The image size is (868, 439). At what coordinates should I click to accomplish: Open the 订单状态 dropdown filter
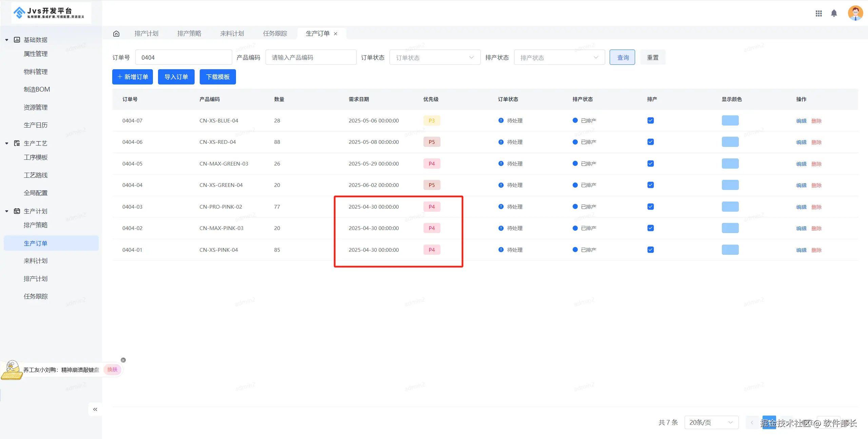tap(435, 57)
